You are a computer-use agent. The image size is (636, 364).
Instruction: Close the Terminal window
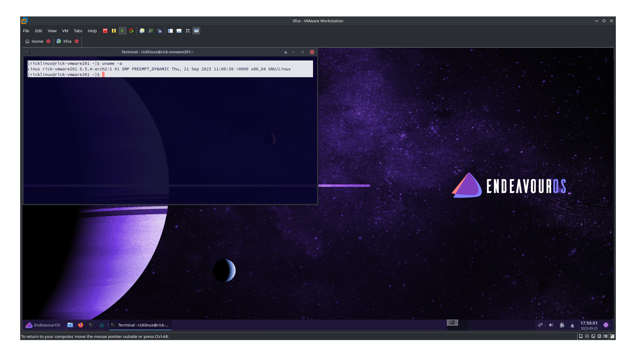click(x=312, y=52)
